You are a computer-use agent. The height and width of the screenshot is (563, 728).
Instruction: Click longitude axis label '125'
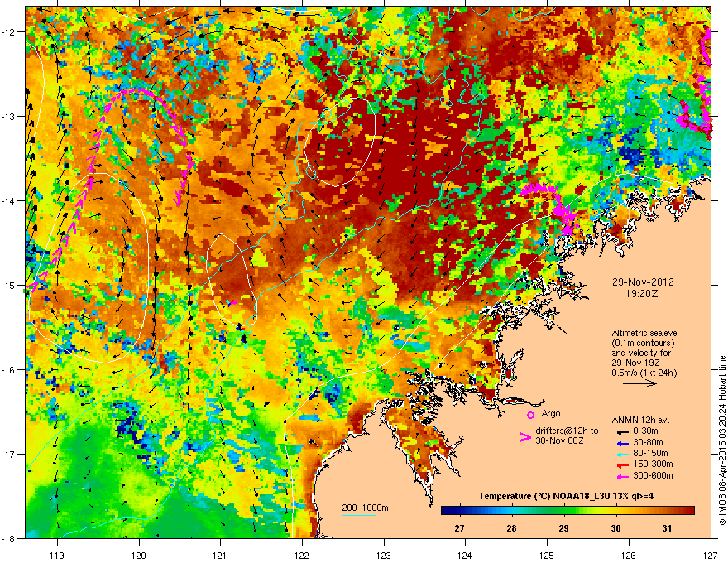point(547,555)
